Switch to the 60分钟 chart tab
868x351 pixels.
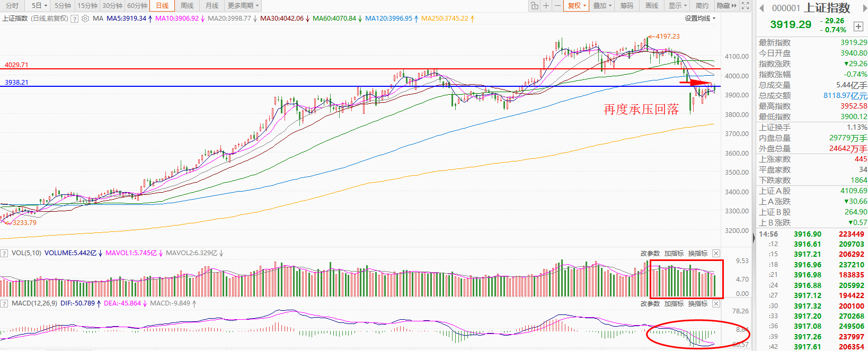[x=137, y=6]
